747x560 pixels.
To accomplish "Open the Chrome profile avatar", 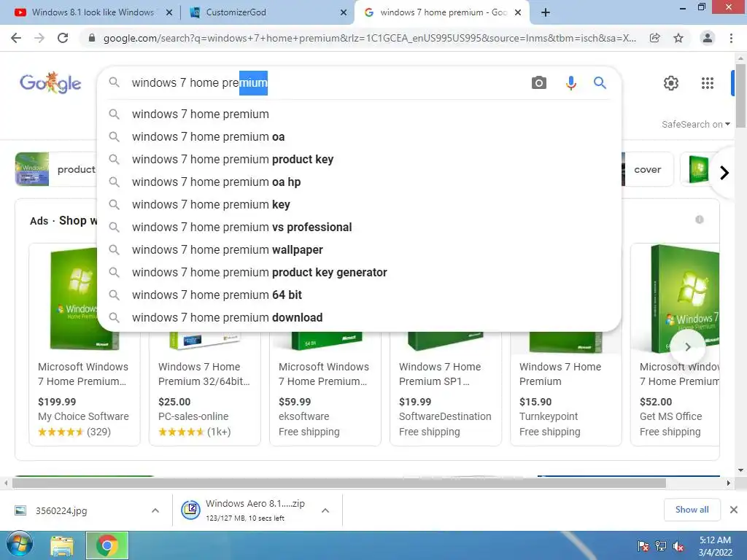I will point(708,38).
